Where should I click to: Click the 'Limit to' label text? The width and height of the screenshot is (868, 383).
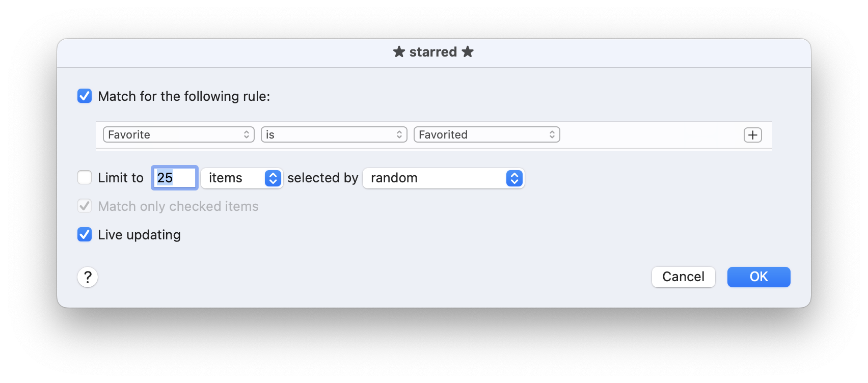(121, 178)
